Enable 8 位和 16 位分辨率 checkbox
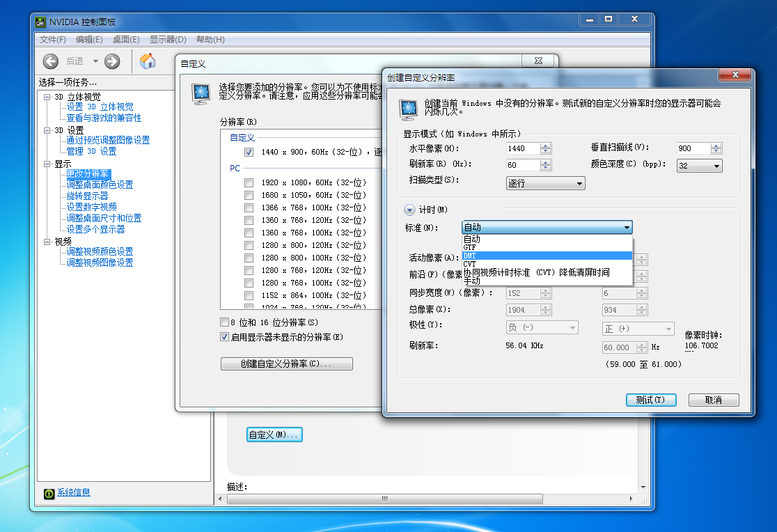This screenshot has height=532, width=777. pyautogui.click(x=224, y=322)
